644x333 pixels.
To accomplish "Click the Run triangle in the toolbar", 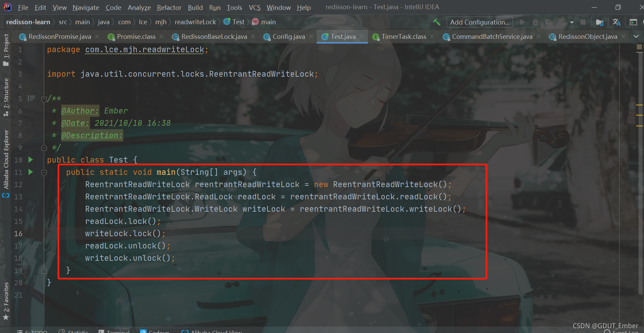I will (522, 22).
